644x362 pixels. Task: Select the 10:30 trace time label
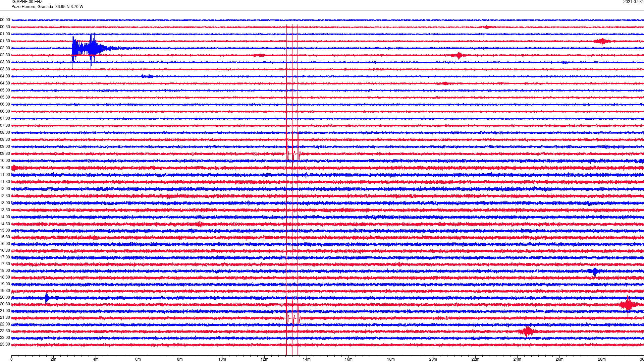(5, 168)
